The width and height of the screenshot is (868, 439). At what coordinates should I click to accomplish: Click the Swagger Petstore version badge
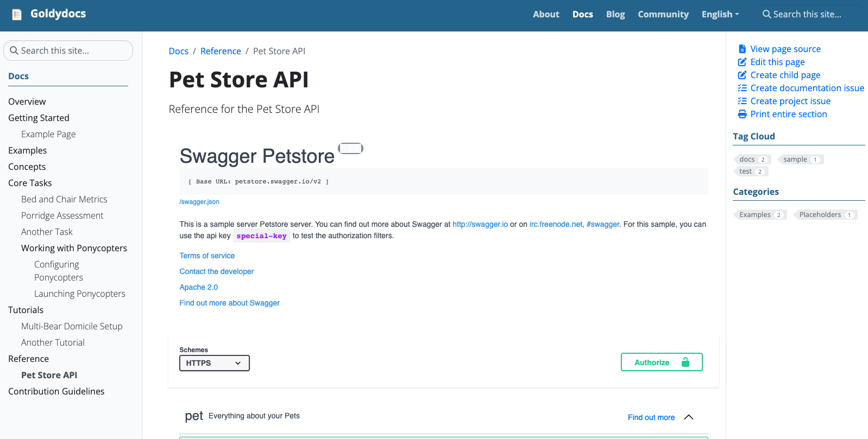(350, 148)
